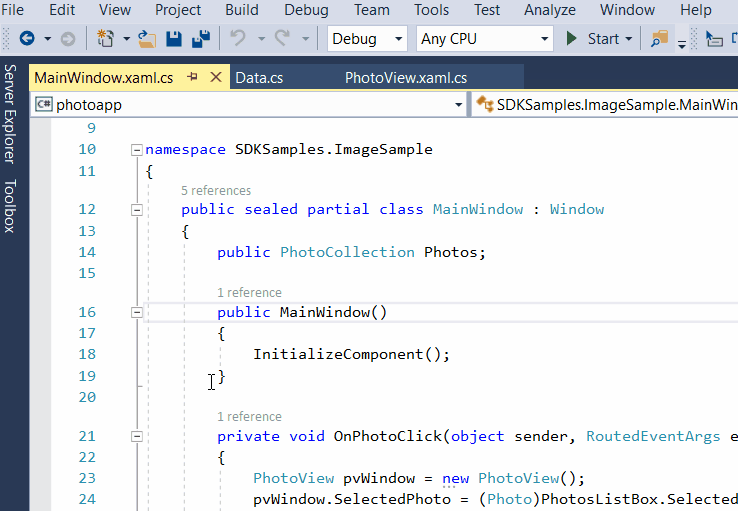This screenshot has height=511, width=738.
Task: Click 1 reference above OnPhotoClick
Action: 249,417
